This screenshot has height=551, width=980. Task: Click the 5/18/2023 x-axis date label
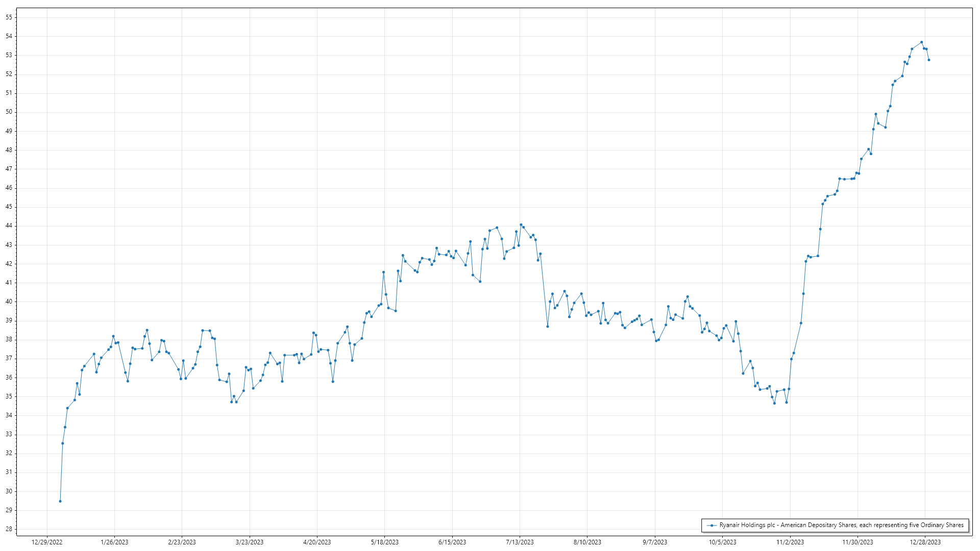coord(384,542)
